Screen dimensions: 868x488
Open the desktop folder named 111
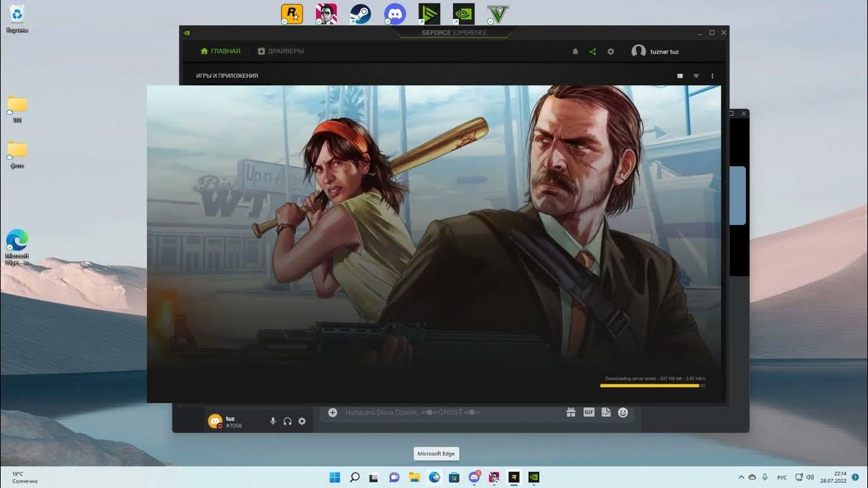tap(17, 109)
